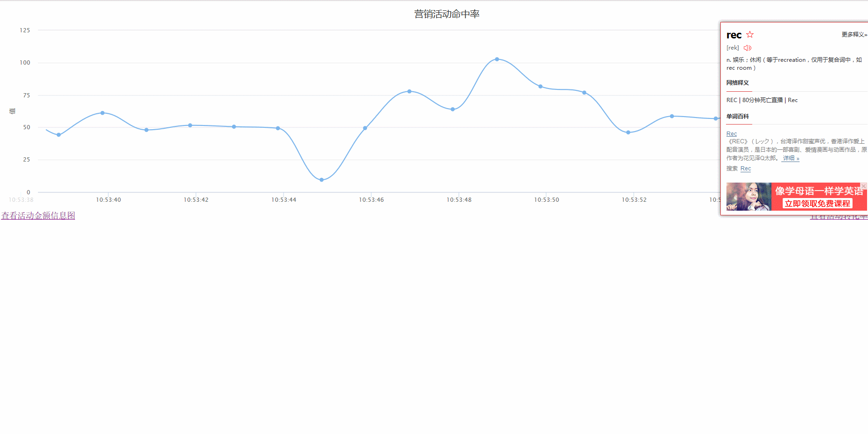Click the bold headword rec in popup
The image size is (868, 434).
734,35
